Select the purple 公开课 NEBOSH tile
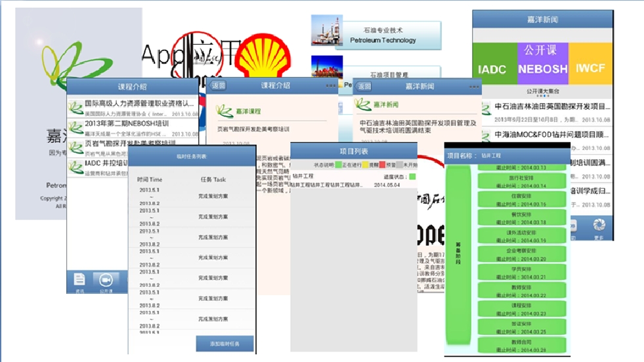The image size is (644, 362). click(x=542, y=64)
